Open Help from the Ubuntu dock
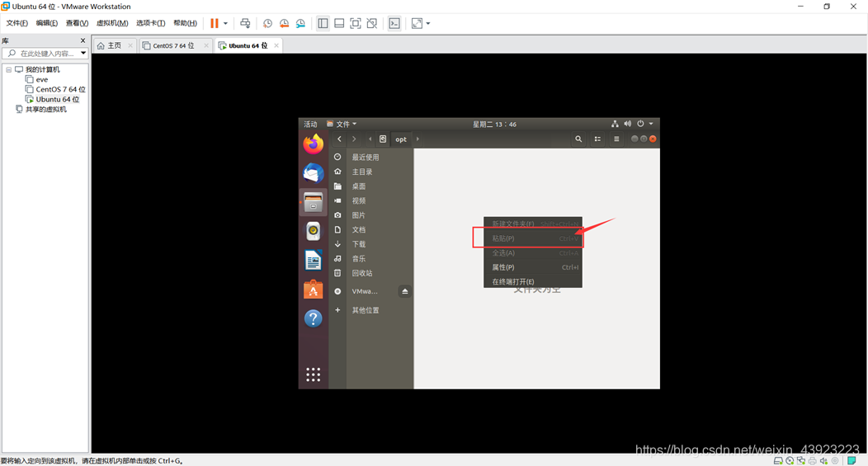This screenshot has height=466, width=868. 314,318
